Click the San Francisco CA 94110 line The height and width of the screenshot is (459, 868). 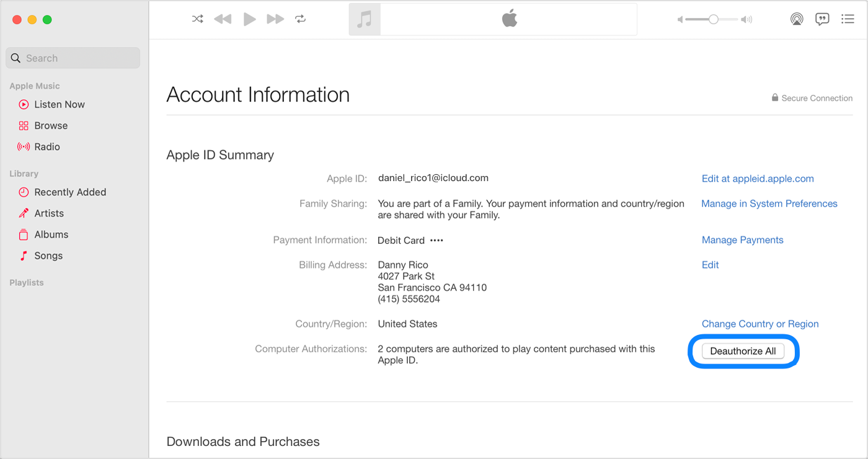click(432, 288)
